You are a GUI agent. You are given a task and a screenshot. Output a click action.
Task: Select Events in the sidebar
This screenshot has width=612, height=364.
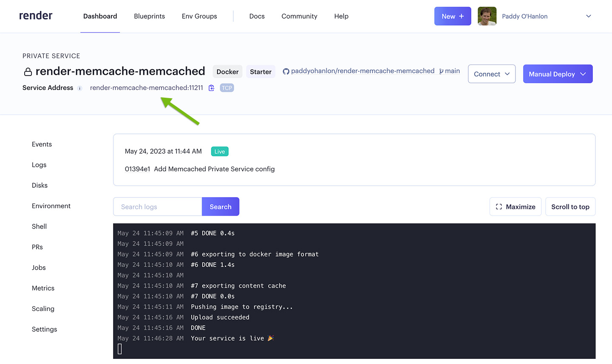coord(42,144)
